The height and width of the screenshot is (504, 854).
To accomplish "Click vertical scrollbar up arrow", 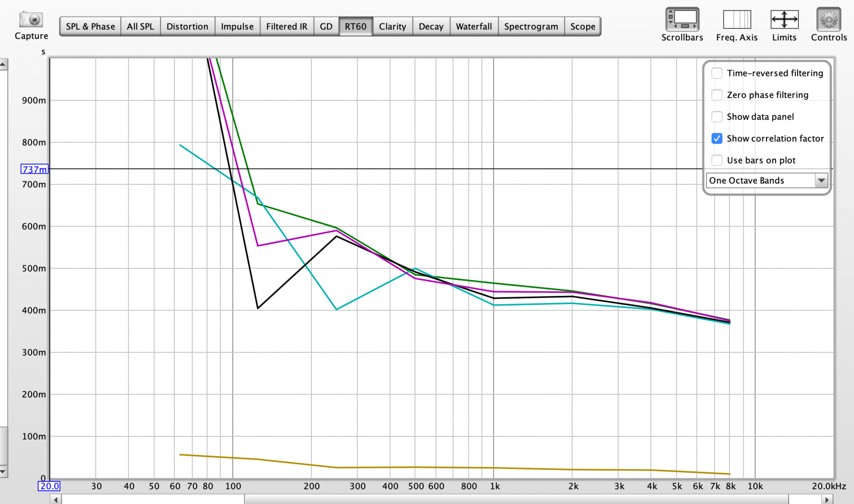I will click(x=3, y=65).
